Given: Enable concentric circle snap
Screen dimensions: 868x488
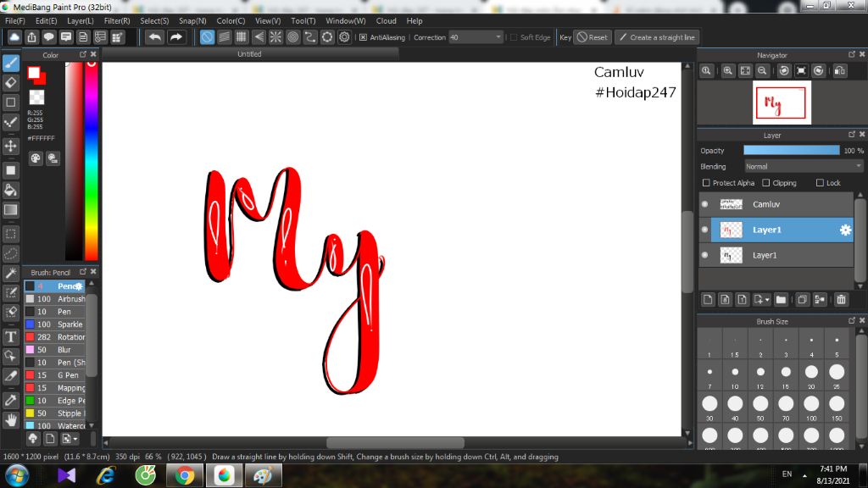Looking at the screenshot, I should click(x=292, y=37).
